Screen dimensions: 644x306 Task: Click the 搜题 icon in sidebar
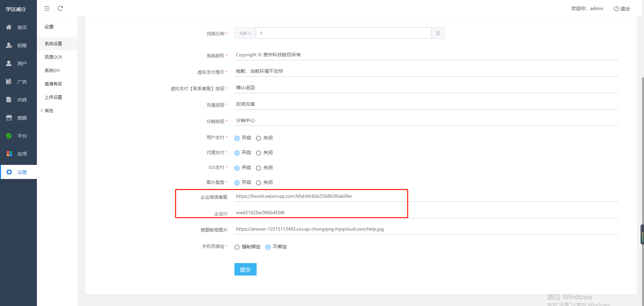coord(9,118)
